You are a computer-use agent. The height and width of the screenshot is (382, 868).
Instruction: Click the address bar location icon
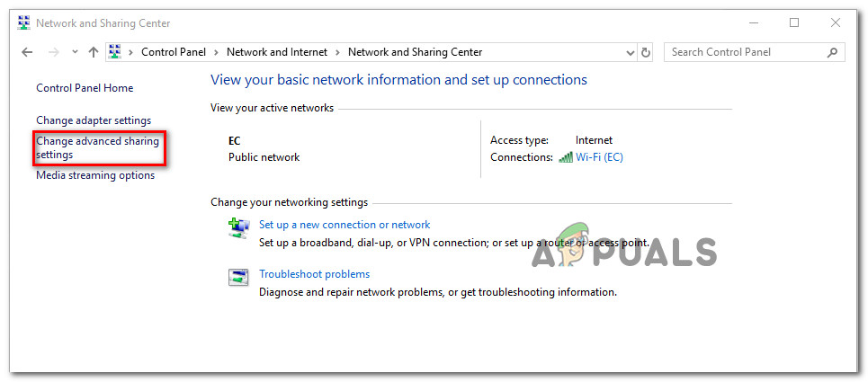[115, 52]
